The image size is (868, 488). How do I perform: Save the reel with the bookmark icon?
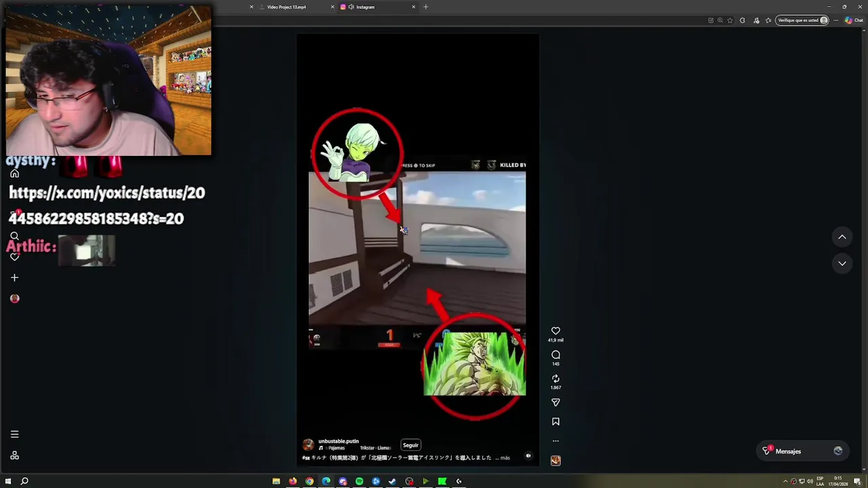coord(555,422)
